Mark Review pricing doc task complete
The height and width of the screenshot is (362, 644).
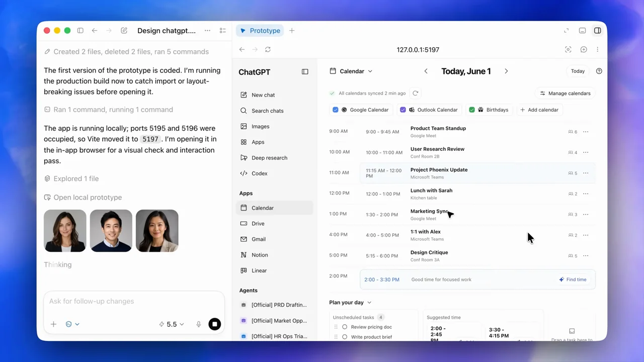click(x=345, y=327)
